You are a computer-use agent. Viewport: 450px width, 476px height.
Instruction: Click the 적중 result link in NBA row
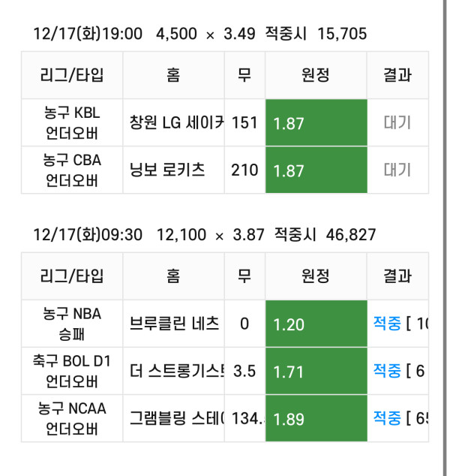click(387, 323)
